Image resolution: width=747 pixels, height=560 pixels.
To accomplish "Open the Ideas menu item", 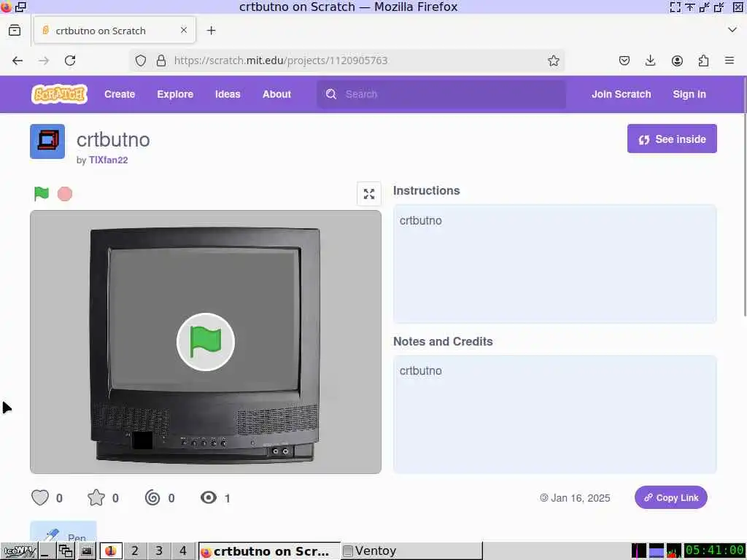I will (x=228, y=94).
